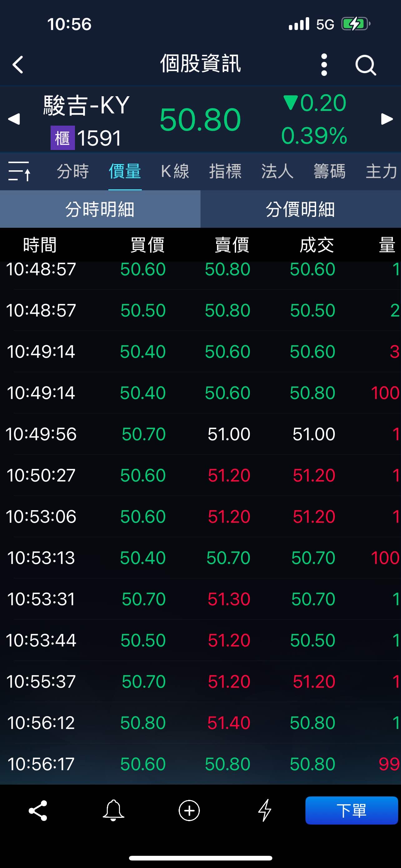The height and width of the screenshot is (868, 401).
Task: Go back using the top-left chevron
Action: point(18,64)
